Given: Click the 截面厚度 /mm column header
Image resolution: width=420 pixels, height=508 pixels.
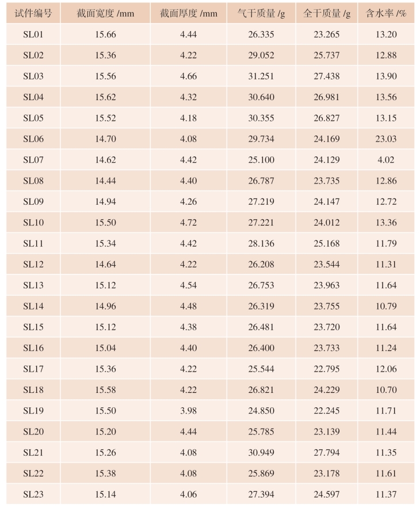Looking at the screenshot, I should [188, 13].
